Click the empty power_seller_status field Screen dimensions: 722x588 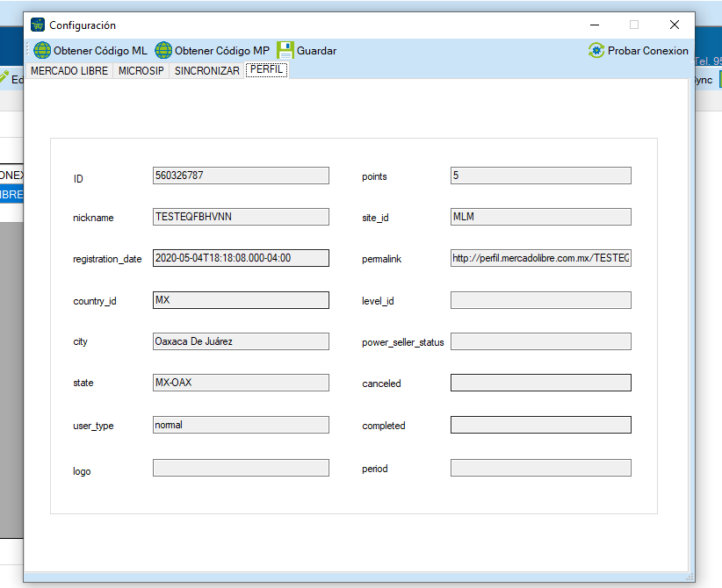pos(540,341)
